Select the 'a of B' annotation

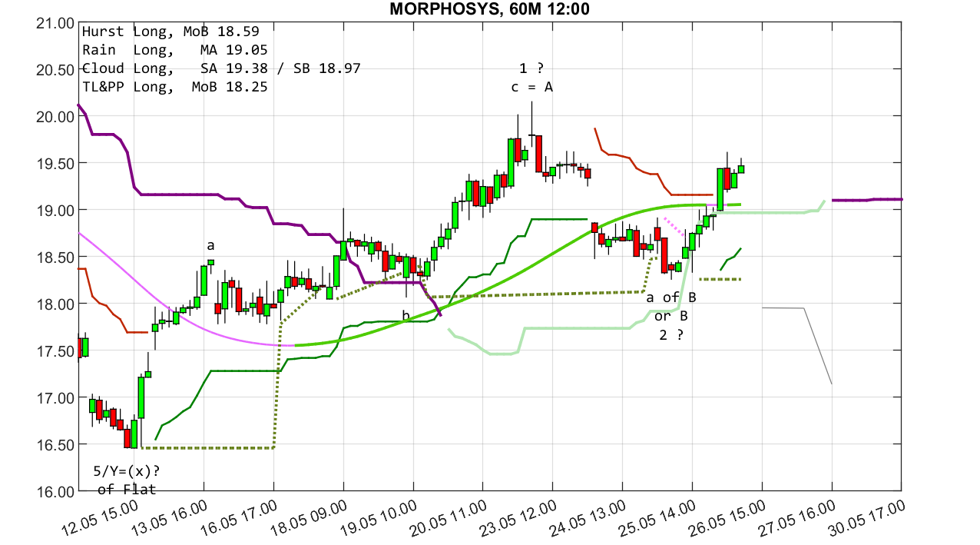click(671, 297)
